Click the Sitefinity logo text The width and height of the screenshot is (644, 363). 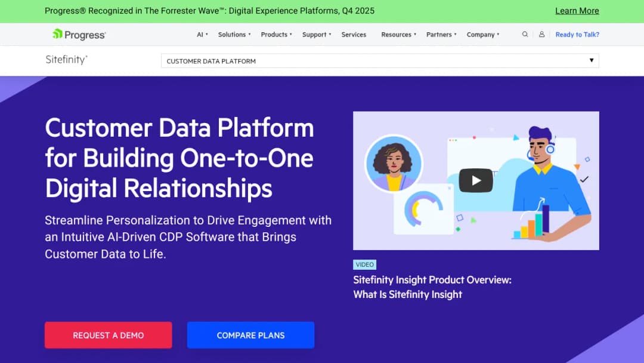[x=67, y=60]
